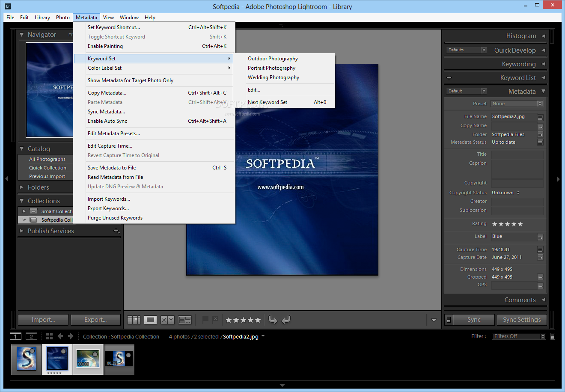Click Label Blue arrow icon
Viewport: 565px width, 392px height.
click(540, 238)
